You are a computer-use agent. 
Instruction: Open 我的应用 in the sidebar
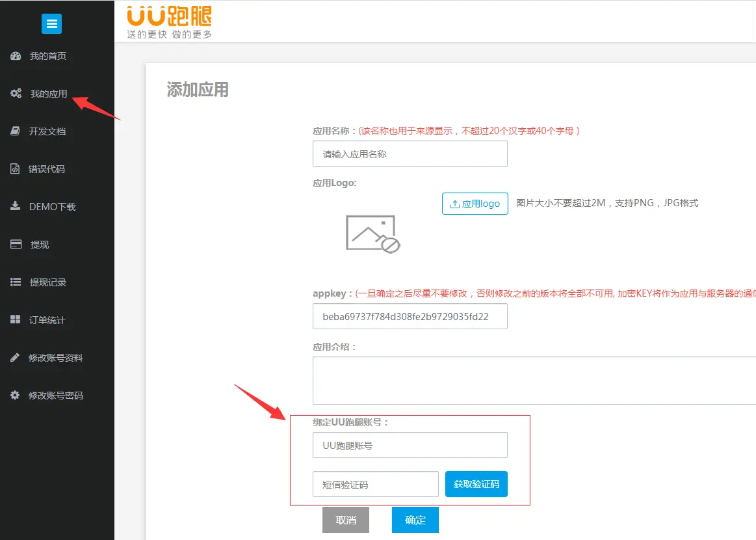(x=49, y=94)
